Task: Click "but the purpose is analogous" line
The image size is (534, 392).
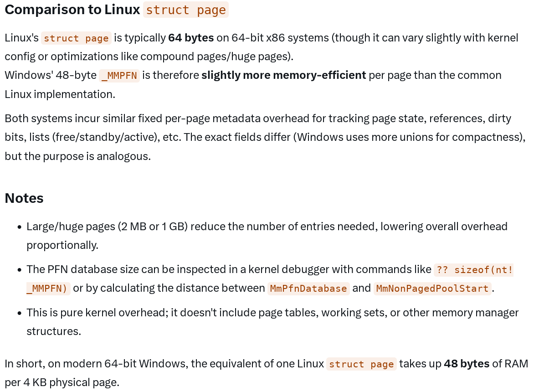Action: tap(77, 156)
